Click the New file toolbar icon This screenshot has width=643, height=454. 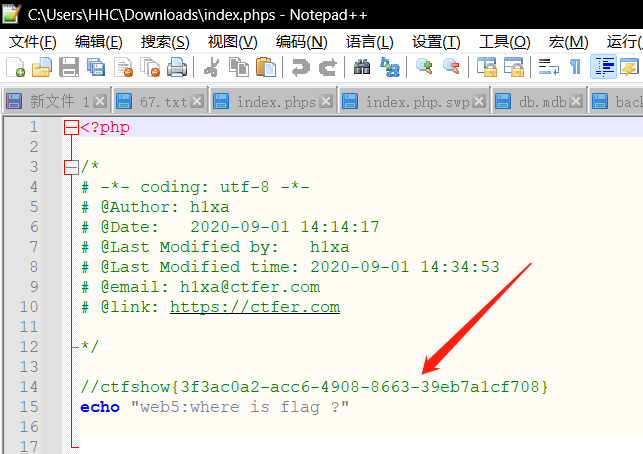(x=15, y=67)
